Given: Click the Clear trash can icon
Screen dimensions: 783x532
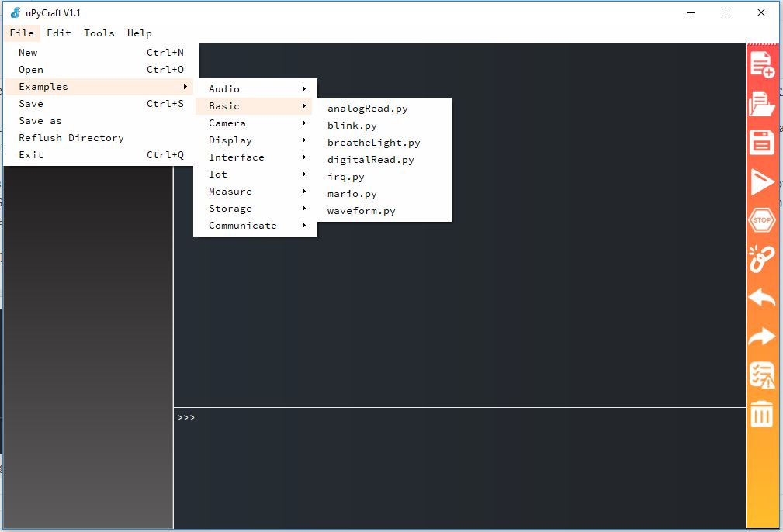Looking at the screenshot, I should click(x=761, y=413).
